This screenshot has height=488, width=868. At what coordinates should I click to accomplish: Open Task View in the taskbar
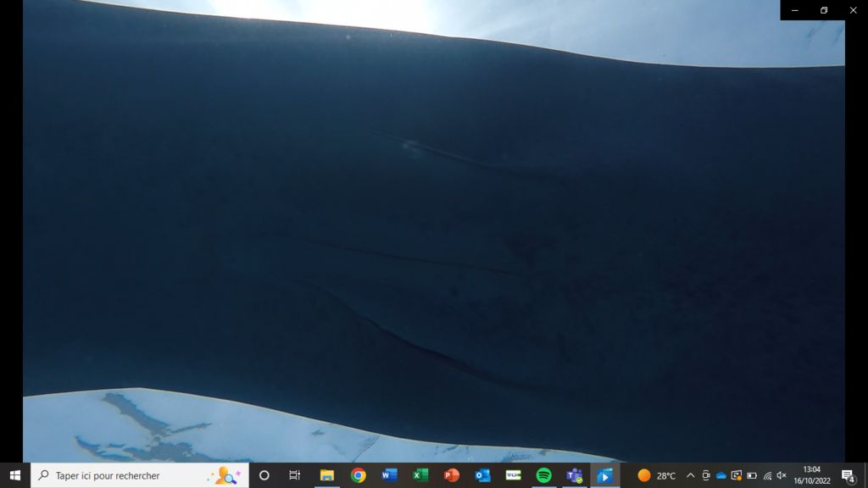point(294,475)
